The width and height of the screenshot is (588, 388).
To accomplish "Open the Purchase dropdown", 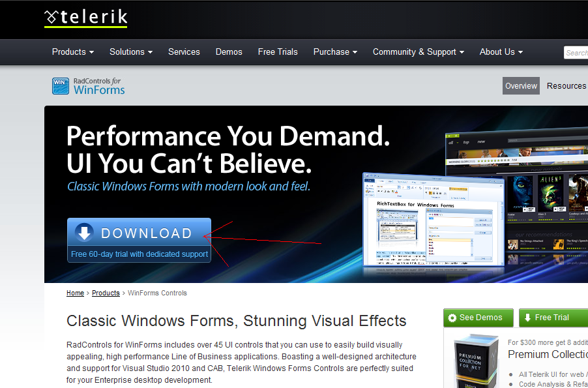I will click(x=335, y=52).
